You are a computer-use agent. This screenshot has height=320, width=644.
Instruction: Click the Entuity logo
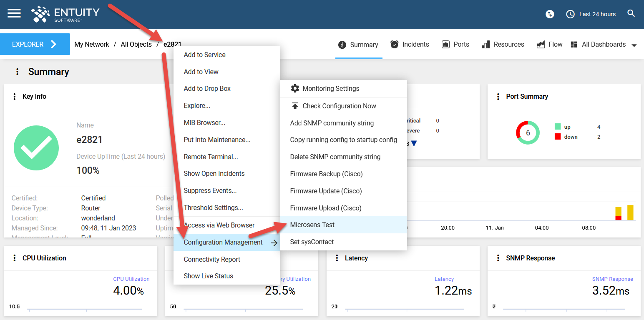pyautogui.click(x=65, y=14)
